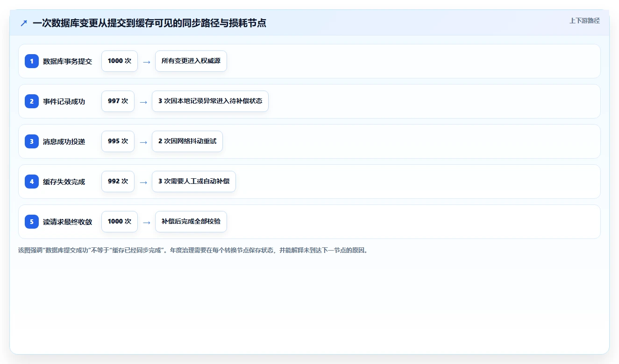Click the arrow in the 数据库事务提交 row
Screen dimensions: 619x364
click(x=146, y=62)
